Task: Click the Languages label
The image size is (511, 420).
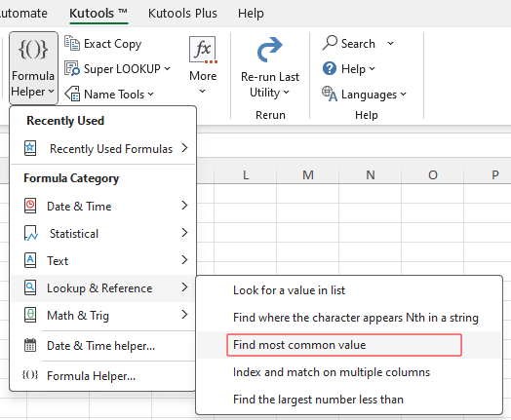Action: point(369,95)
